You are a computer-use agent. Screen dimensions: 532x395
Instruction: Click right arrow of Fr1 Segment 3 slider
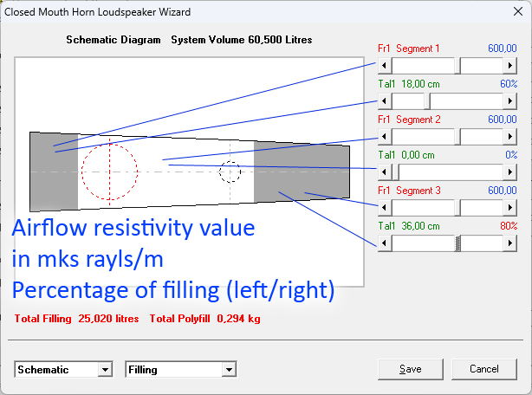point(510,208)
